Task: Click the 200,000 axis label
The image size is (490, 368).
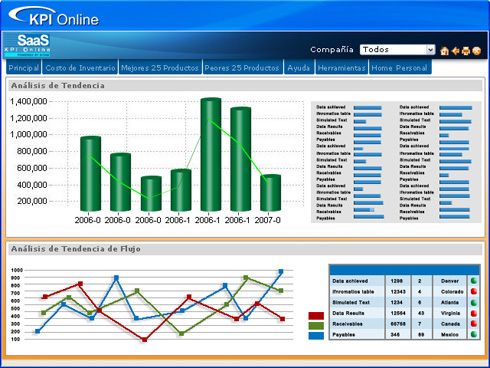Action: 32,201
